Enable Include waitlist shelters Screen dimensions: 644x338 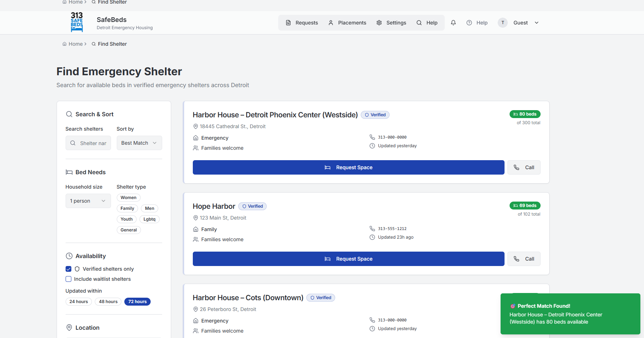68,279
